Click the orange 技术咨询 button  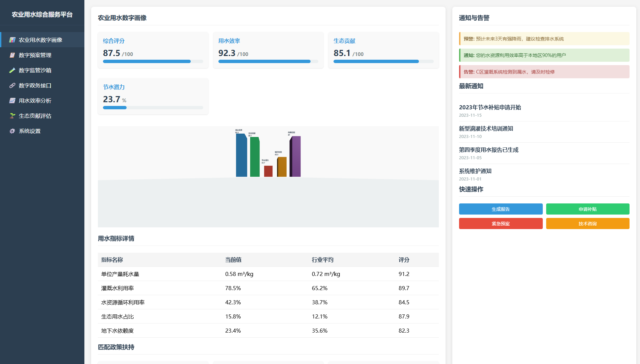click(587, 224)
